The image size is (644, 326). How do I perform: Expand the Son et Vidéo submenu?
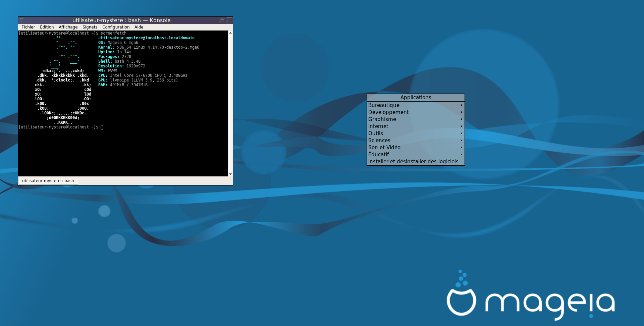[416, 148]
